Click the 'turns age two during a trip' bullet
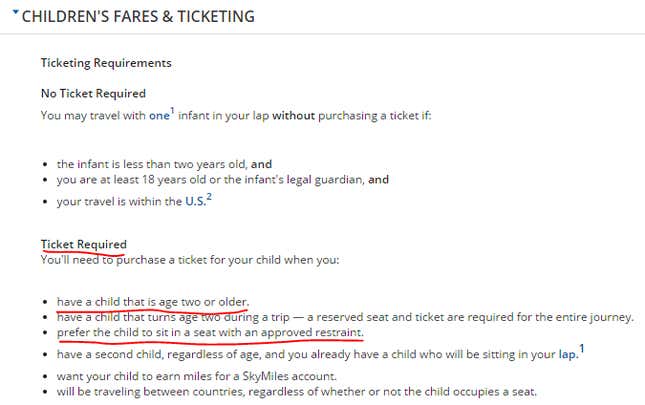The width and height of the screenshot is (645, 405). point(345,317)
